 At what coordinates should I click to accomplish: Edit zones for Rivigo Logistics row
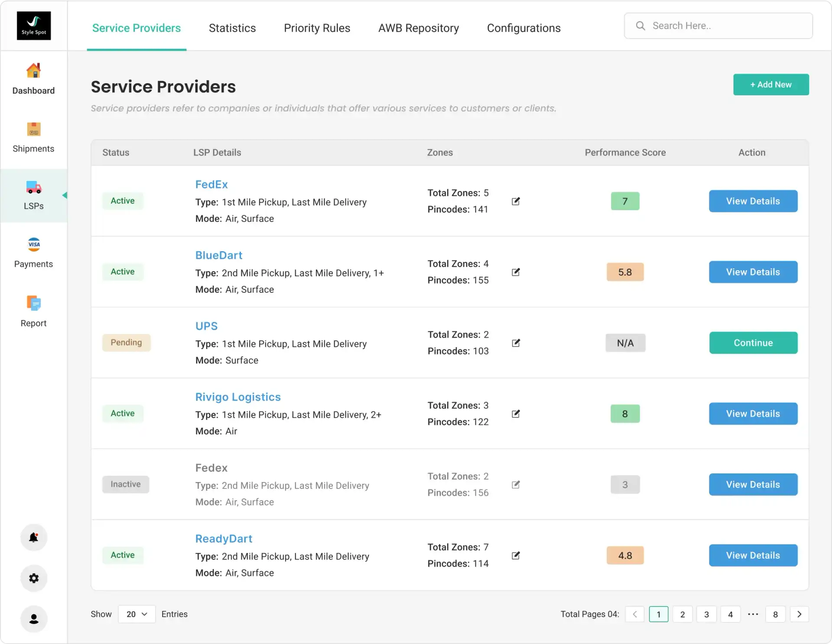click(516, 414)
